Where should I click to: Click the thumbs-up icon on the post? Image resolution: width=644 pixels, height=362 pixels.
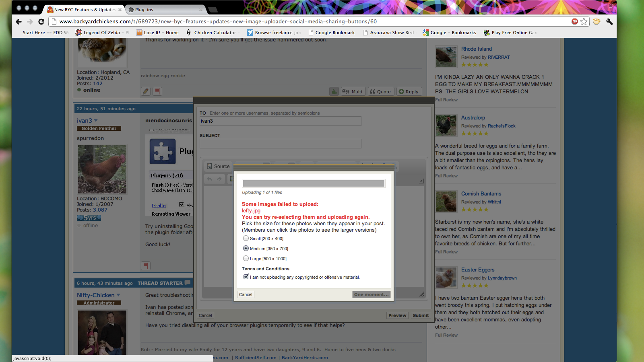coord(334,92)
